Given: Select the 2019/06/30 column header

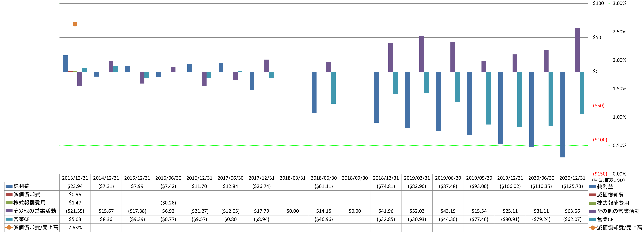Looking at the screenshot, I should click(448, 178).
